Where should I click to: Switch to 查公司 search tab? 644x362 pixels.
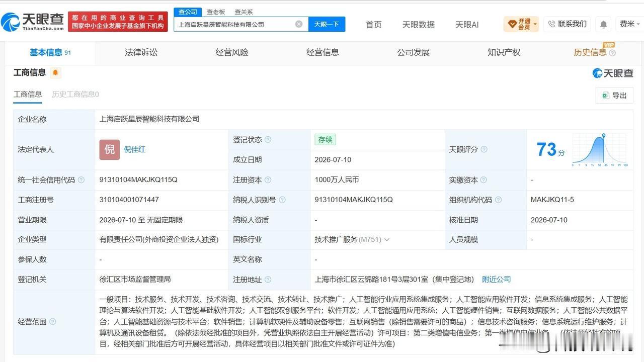point(188,12)
